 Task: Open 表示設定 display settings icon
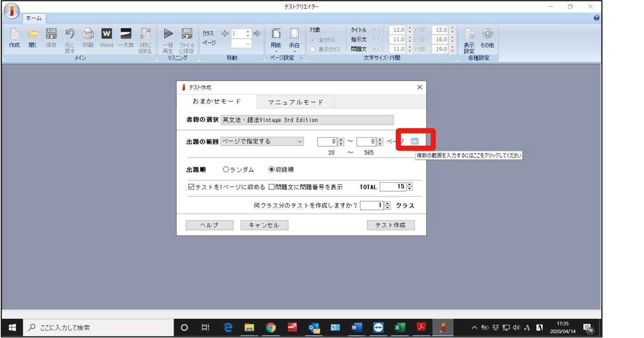pos(469,40)
